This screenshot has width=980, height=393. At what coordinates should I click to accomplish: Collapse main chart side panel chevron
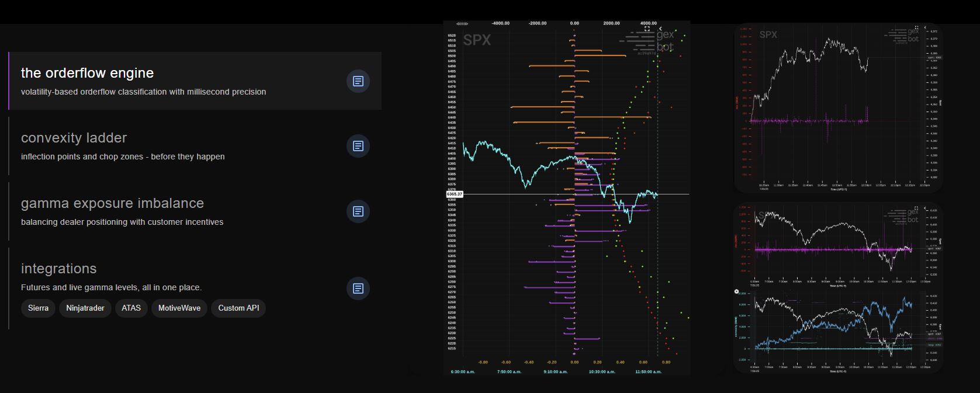660,29
